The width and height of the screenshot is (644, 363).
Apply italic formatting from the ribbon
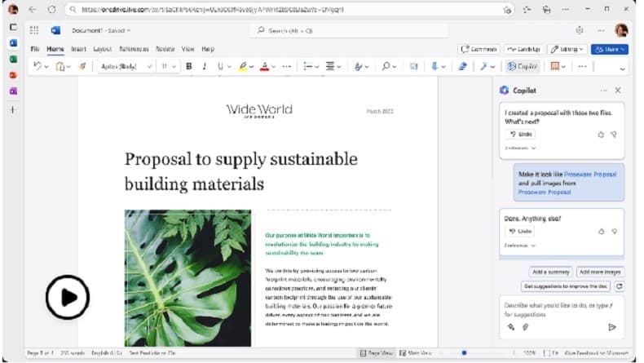pyautogui.click(x=204, y=66)
